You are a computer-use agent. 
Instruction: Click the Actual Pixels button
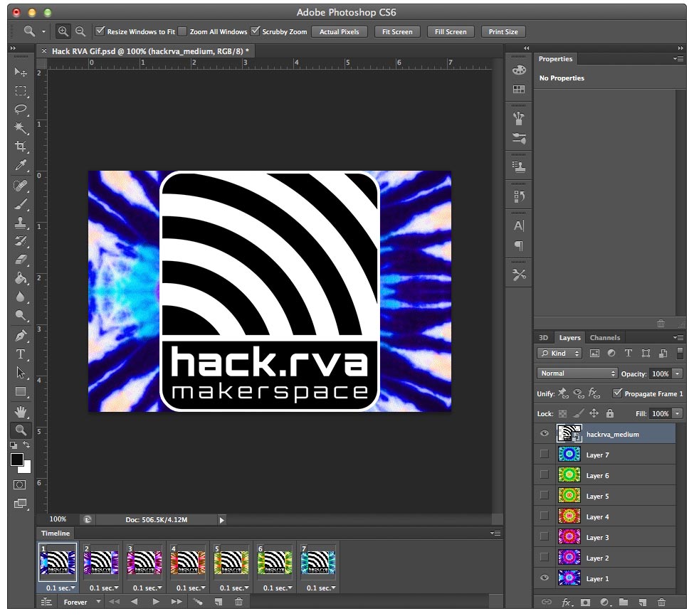coord(339,32)
